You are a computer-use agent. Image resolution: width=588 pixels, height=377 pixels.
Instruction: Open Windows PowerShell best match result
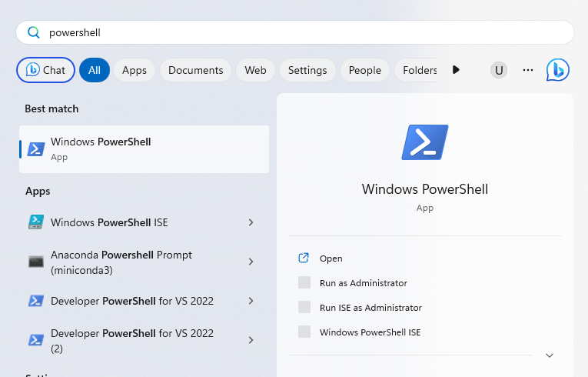click(x=144, y=149)
